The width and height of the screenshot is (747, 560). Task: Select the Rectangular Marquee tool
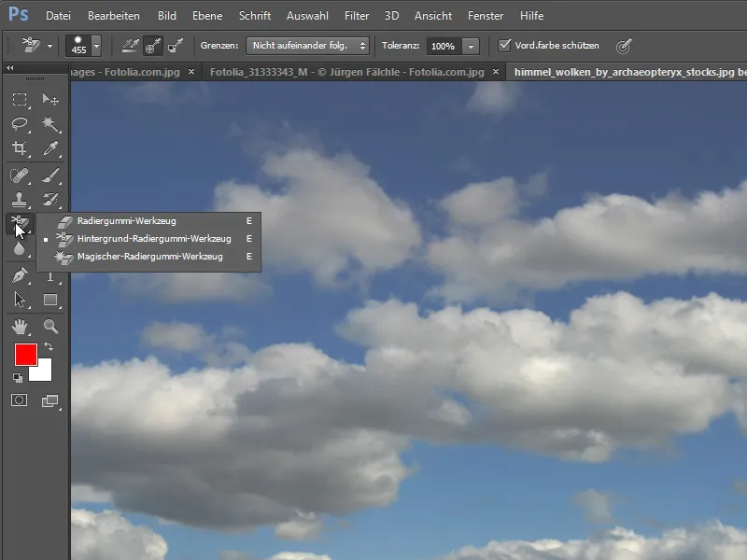(x=20, y=99)
